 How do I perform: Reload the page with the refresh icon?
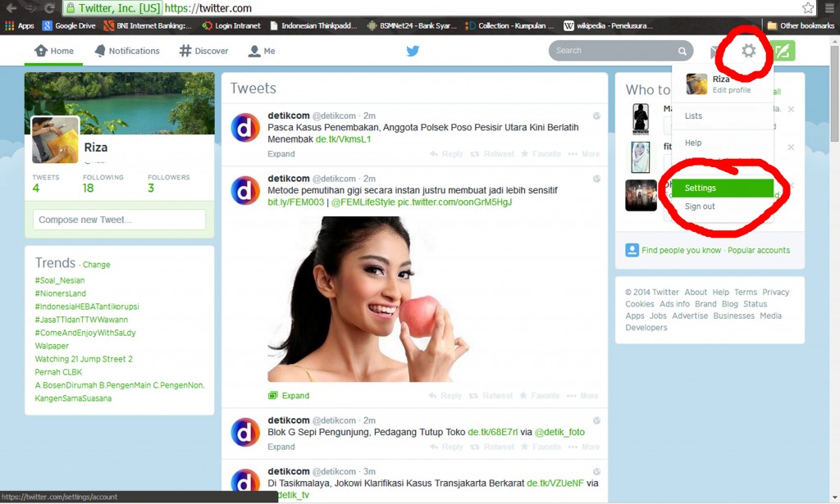tap(50, 8)
